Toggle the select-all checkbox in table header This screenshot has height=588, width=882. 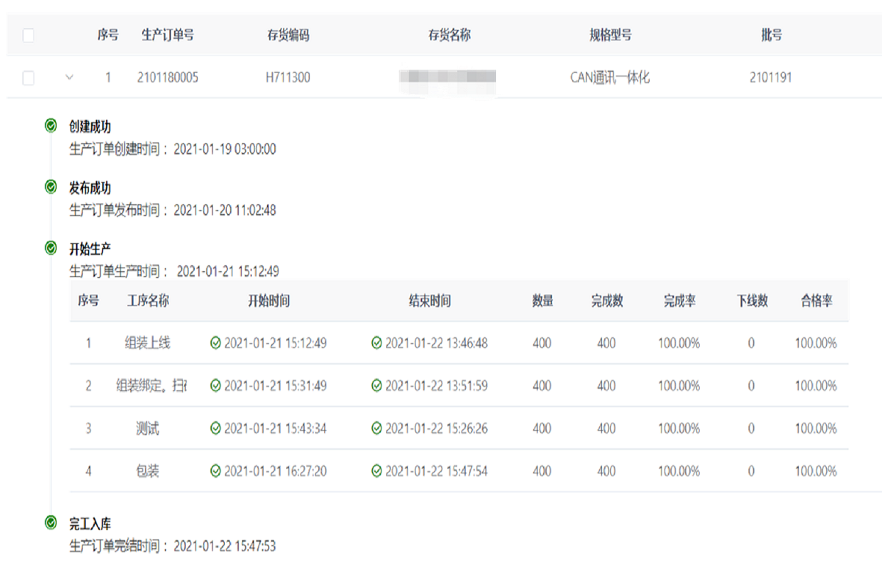point(28,35)
